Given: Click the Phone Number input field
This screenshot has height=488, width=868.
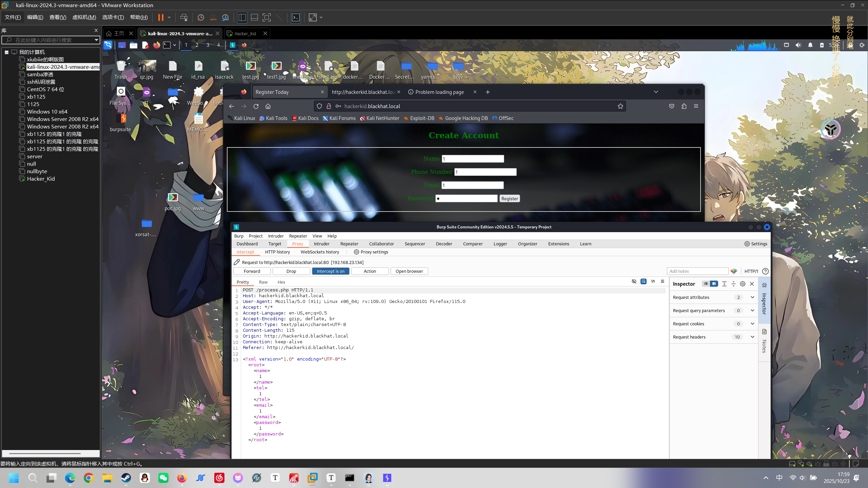Looking at the screenshot, I should pos(485,172).
